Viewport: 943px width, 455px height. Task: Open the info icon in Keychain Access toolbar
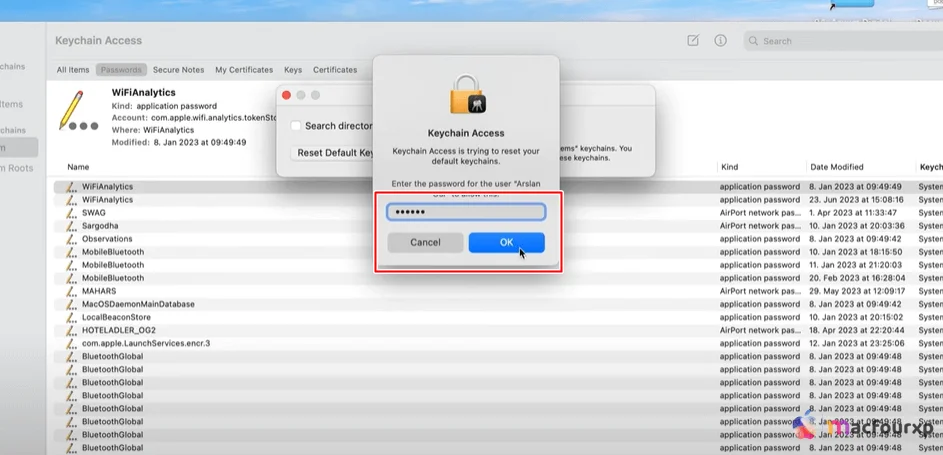pos(720,41)
